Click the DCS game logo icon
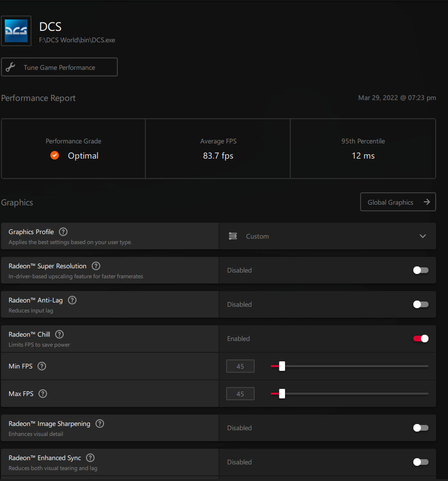The width and height of the screenshot is (448, 481). click(x=16, y=31)
